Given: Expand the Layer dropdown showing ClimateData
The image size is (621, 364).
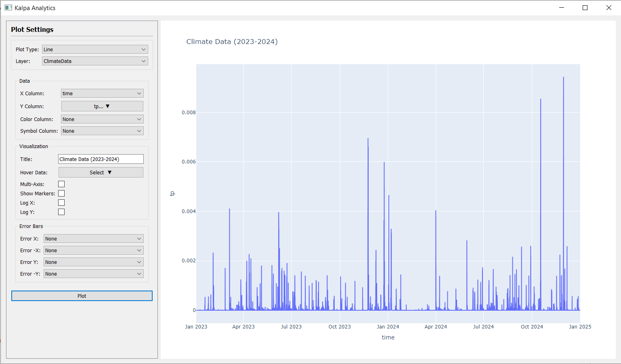Looking at the screenshot, I should [95, 61].
